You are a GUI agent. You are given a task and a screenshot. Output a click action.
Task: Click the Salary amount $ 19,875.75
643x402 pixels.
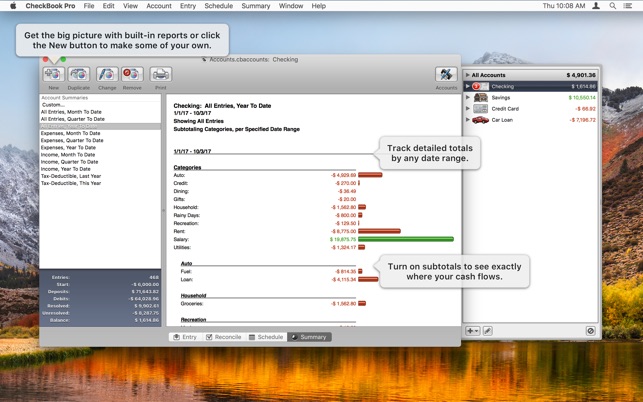pyautogui.click(x=343, y=239)
